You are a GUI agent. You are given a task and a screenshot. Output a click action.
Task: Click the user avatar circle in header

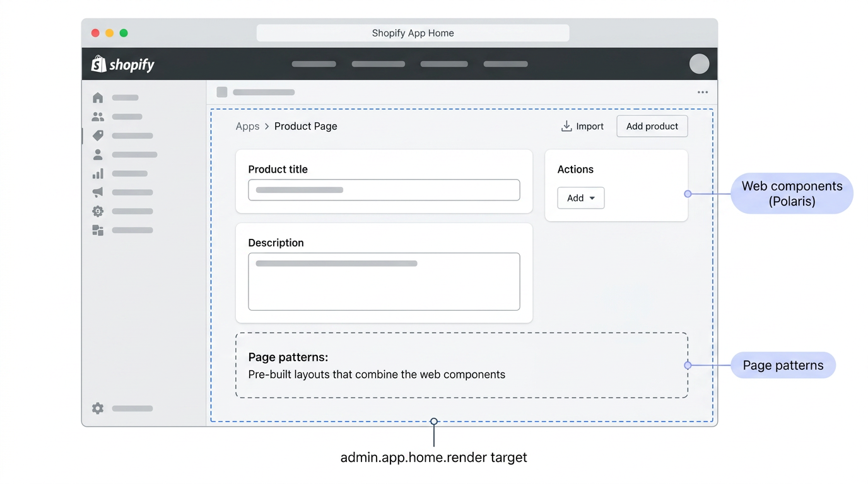tap(699, 64)
